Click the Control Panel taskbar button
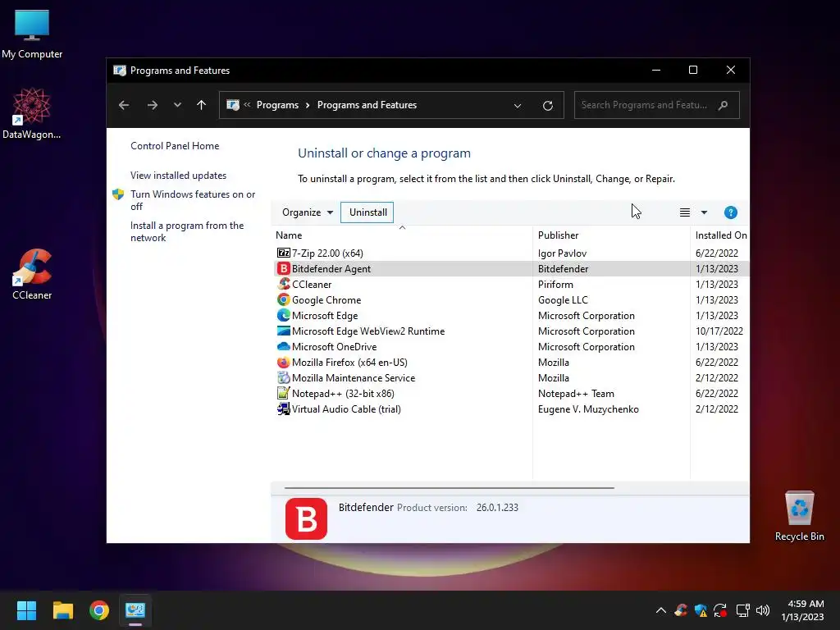840x630 pixels. click(x=135, y=610)
